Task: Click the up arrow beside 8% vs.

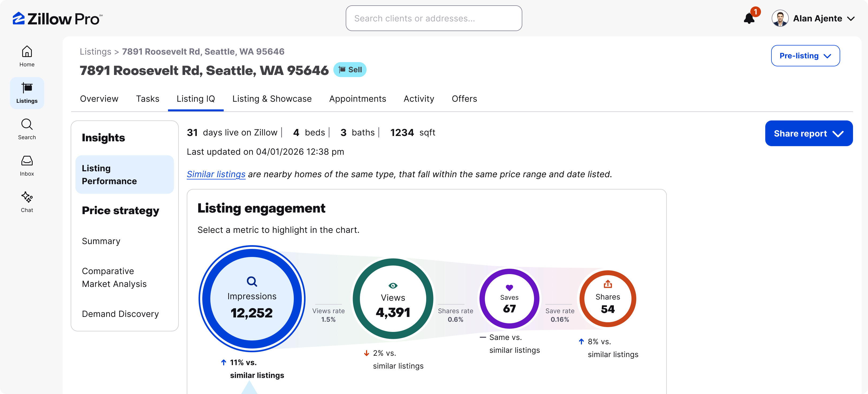Action: coord(581,342)
